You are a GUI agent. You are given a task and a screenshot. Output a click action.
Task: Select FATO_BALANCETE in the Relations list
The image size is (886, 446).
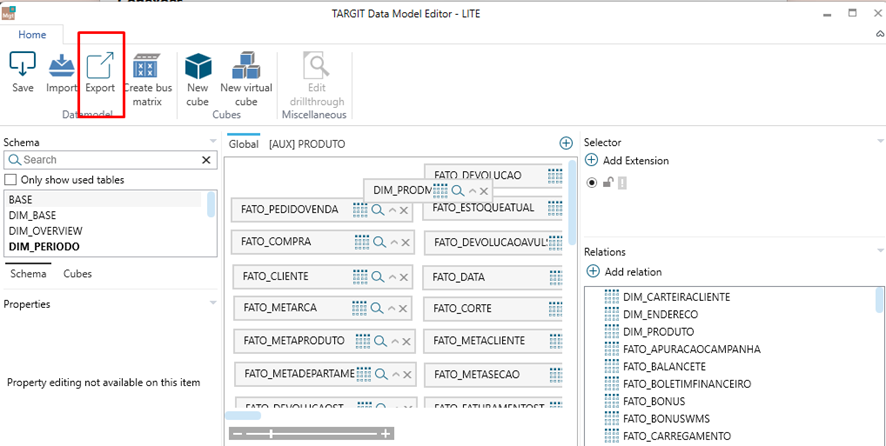click(664, 366)
